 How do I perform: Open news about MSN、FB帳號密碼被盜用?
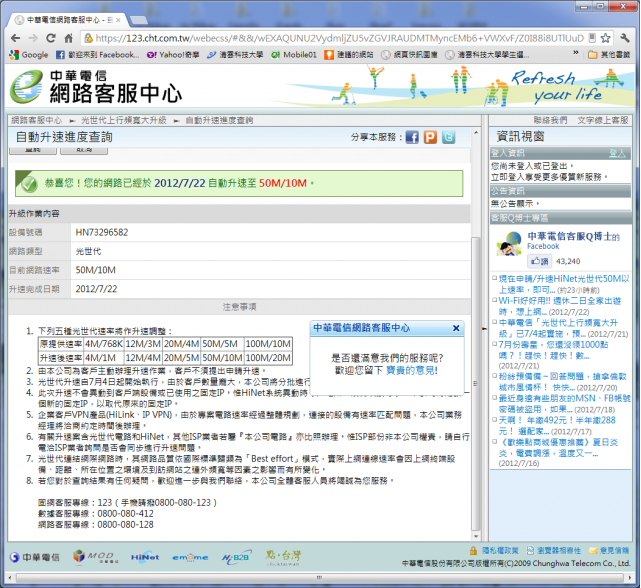point(564,404)
